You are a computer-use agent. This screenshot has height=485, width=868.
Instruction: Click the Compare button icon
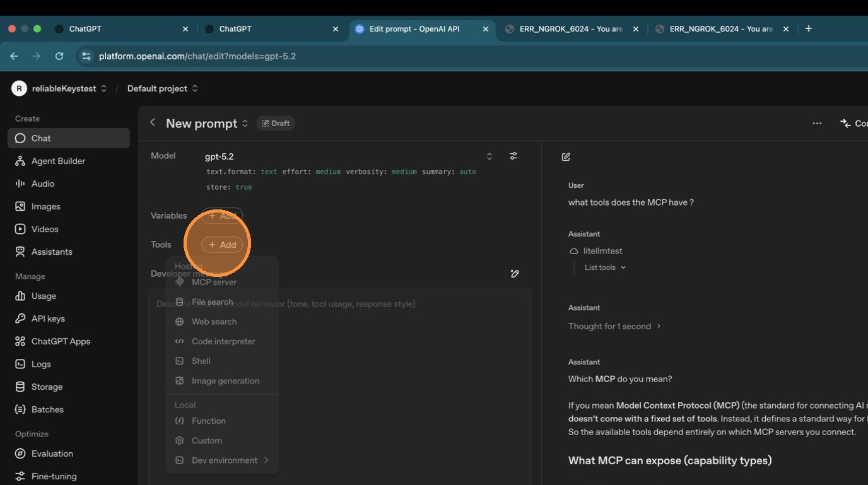(845, 123)
